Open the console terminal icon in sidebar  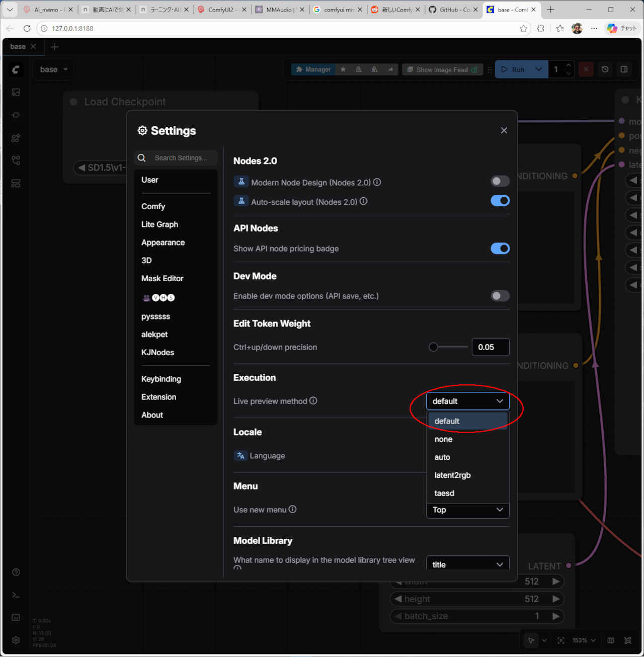point(16,595)
